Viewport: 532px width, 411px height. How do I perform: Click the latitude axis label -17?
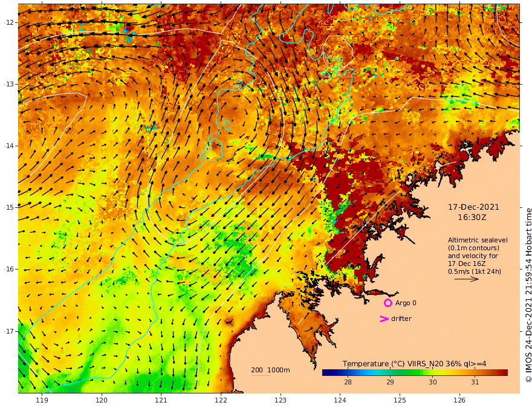click(x=9, y=331)
